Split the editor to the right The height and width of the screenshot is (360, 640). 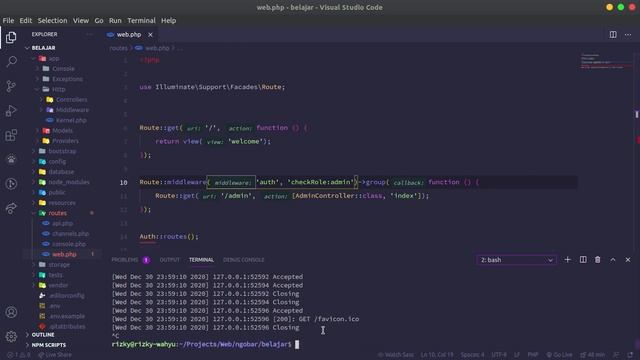(613, 35)
